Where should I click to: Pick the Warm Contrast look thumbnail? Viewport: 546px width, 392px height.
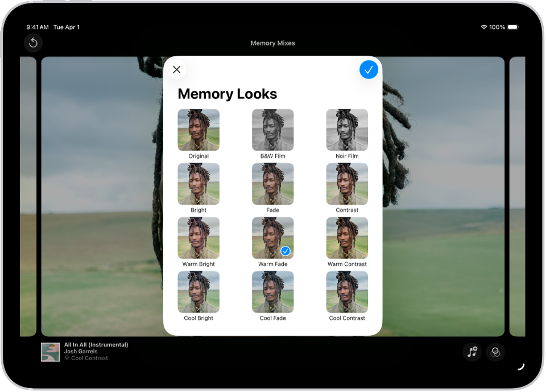pyautogui.click(x=347, y=237)
